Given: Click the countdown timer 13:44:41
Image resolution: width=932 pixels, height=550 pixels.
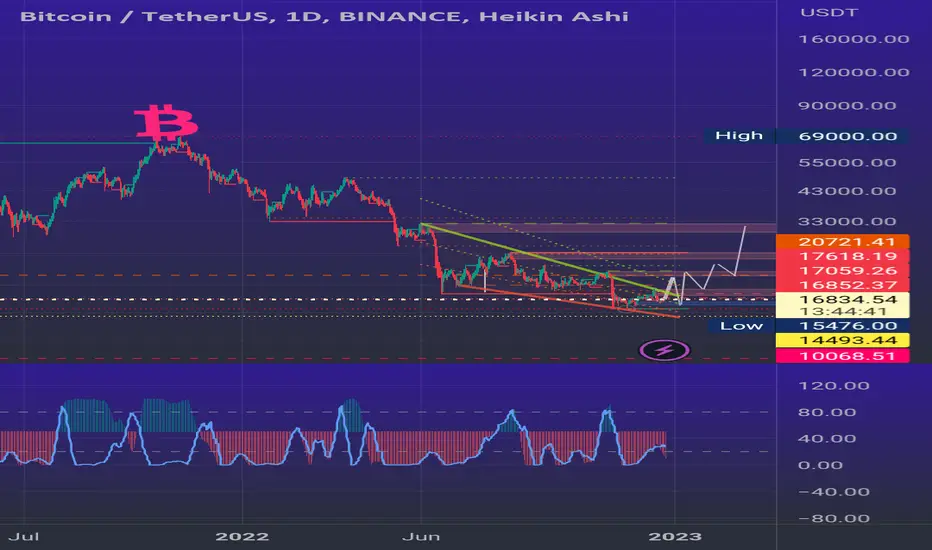Looking at the screenshot, I should pyautogui.click(x=842, y=312).
